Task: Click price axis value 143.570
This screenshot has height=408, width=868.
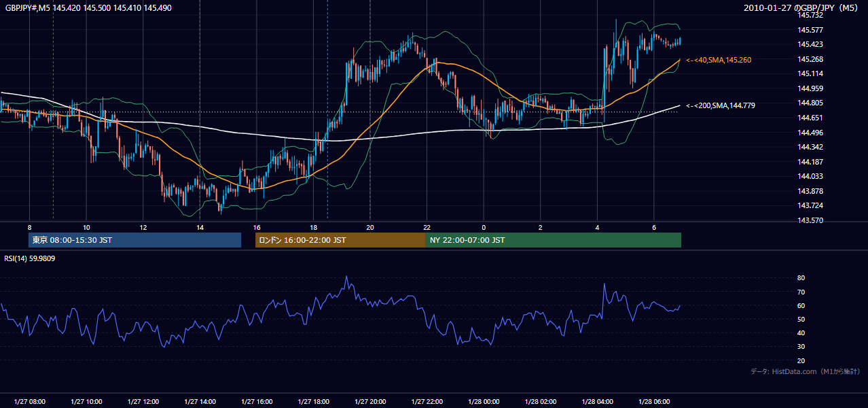Action: pyautogui.click(x=810, y=220)
